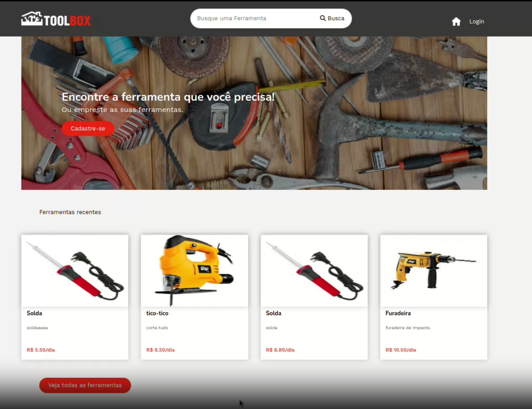532x409 pixels.
Task: Click the TOOLBOX logo icon
Action: coord(31,19)
